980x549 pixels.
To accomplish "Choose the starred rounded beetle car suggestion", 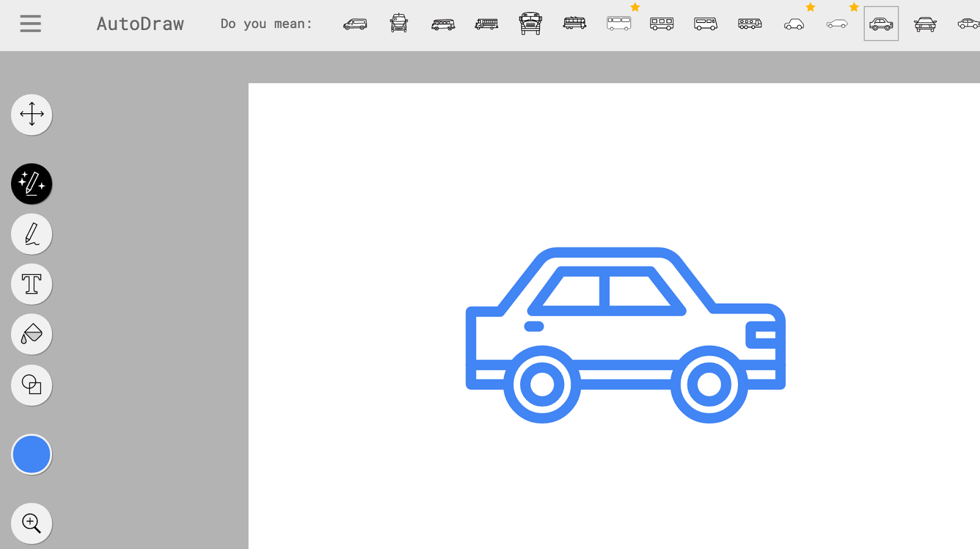I will [x=794, y=24].
